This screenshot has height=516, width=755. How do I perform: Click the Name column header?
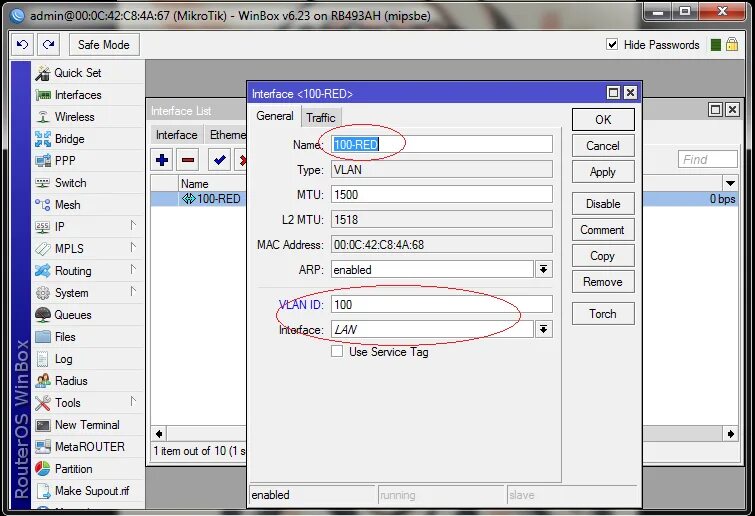click(212, 184)
